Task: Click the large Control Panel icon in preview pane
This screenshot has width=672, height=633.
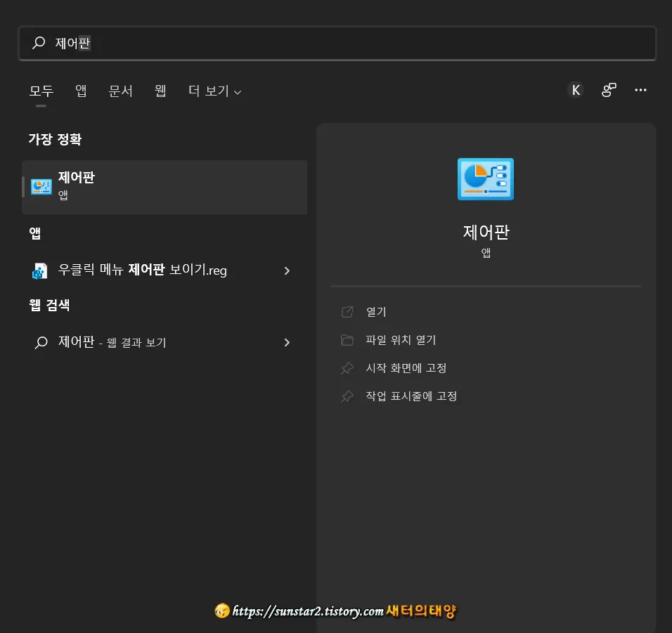Action: click(485, 178)
